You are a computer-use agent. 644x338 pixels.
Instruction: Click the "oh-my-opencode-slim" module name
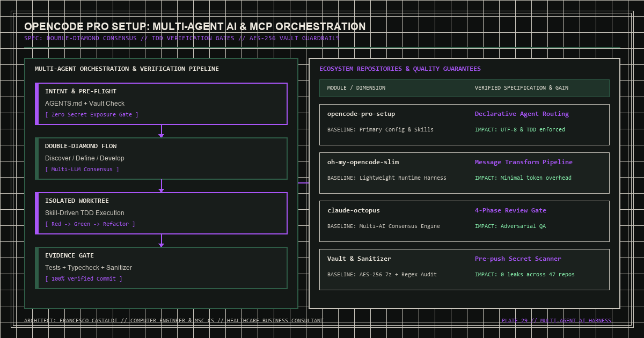[363, 162]
